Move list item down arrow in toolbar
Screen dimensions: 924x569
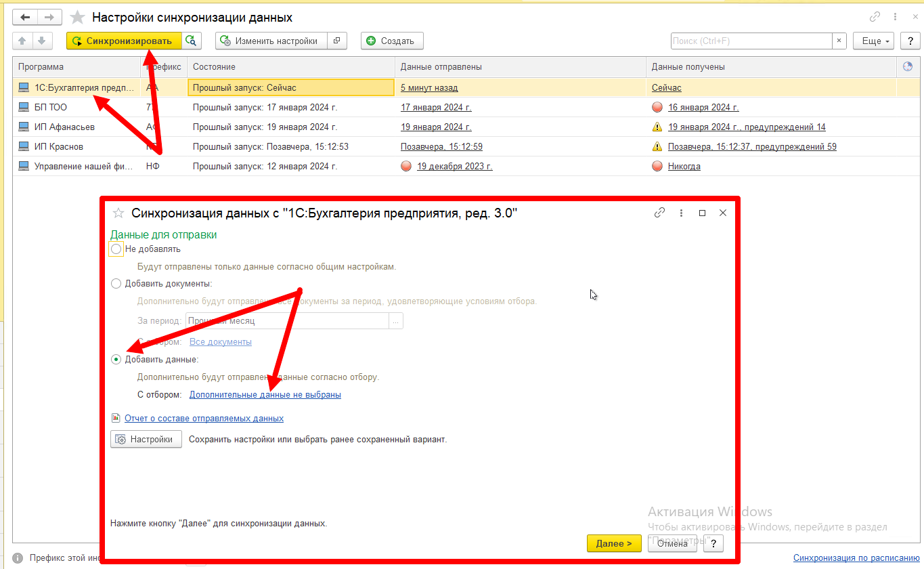(x=42, y=41)
